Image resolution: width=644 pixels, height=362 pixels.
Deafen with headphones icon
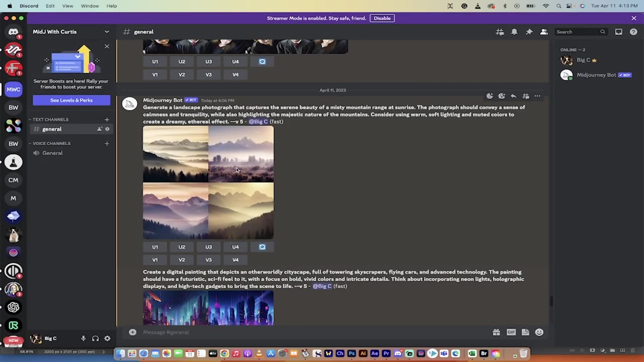95,338
